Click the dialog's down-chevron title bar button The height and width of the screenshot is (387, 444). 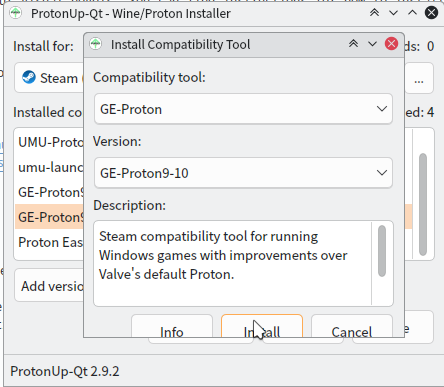372,44
